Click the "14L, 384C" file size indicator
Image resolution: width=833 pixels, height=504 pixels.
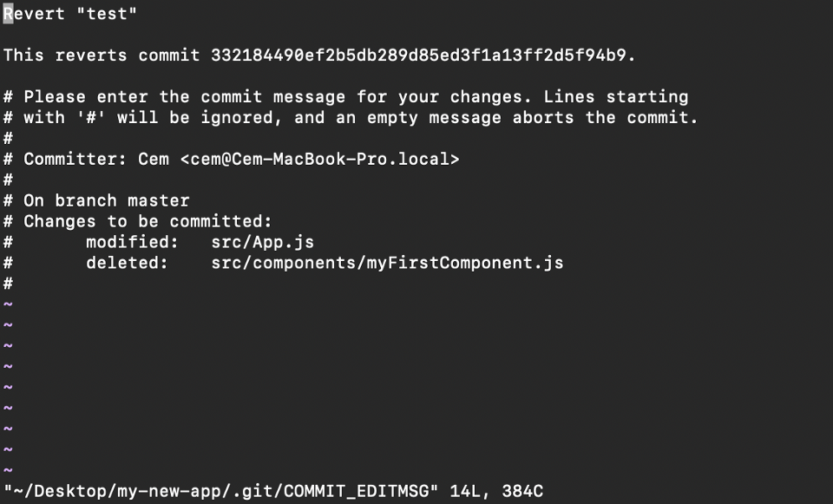(x=496, y=491)
